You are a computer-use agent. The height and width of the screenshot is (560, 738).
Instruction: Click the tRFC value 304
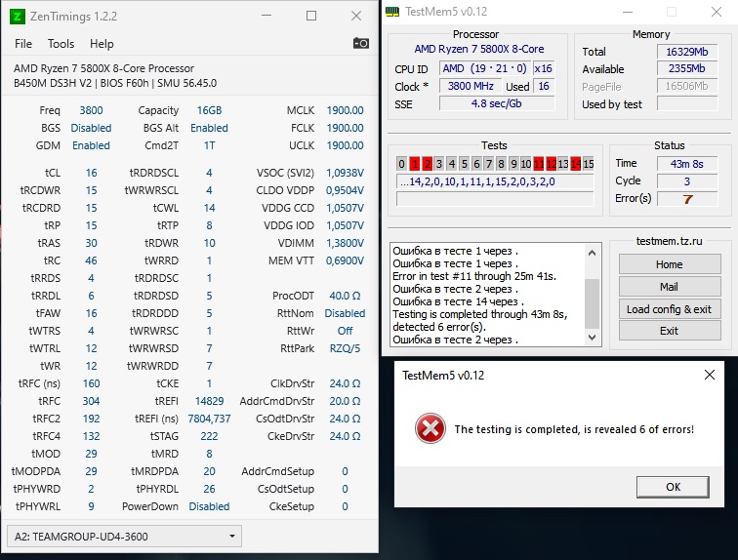coord(91,401)
